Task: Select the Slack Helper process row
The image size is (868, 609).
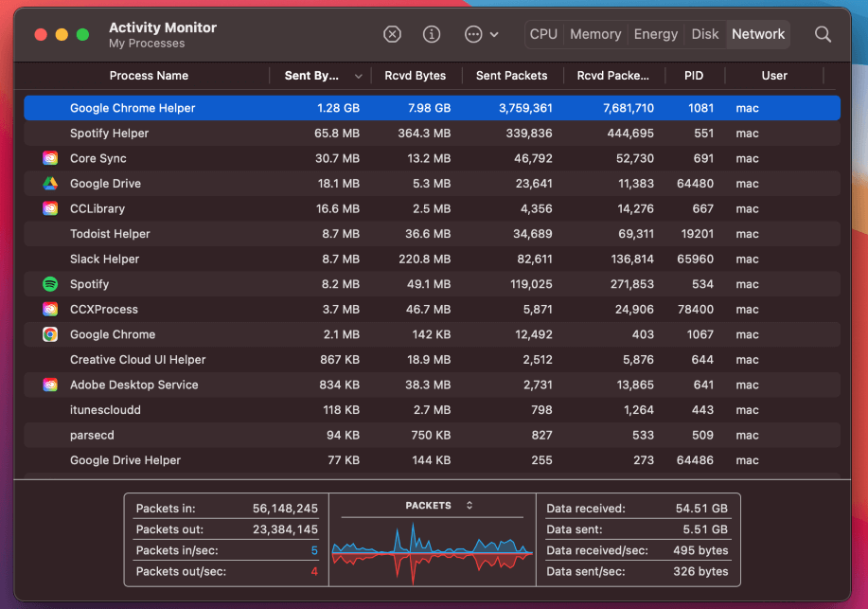Action: point(432,259)
